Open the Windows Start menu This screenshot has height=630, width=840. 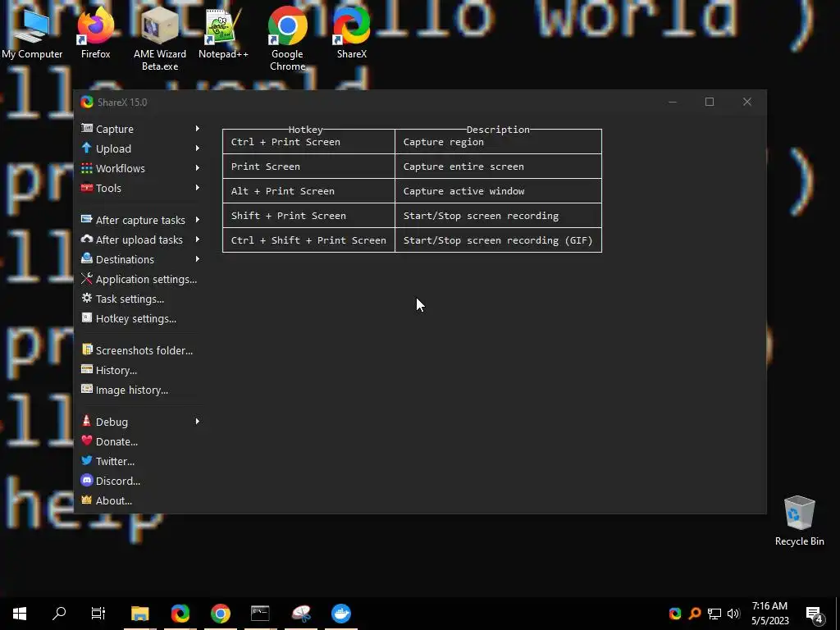pyautogui.click(x=20, y=614)
